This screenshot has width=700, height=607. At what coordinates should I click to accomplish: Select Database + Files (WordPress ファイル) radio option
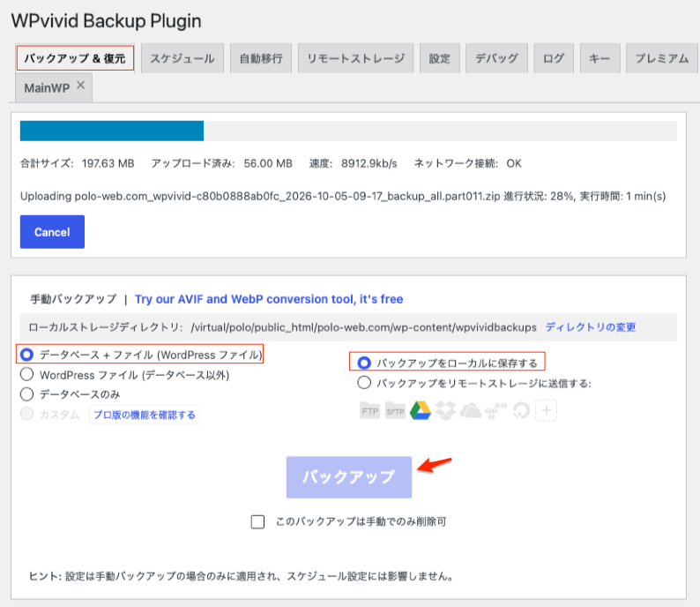click(26, 355)
